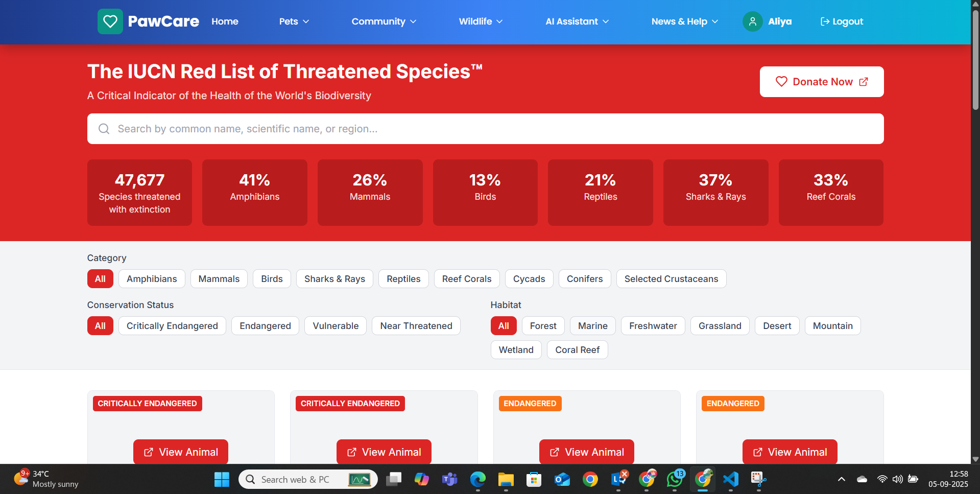
Task: Open Snipping Tool from the taskbar
Action: coord(759,479)
